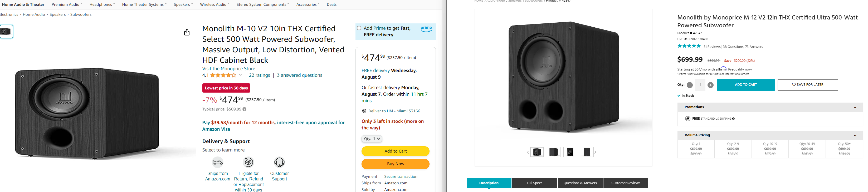Open the Visit the Monoprice Store link
868x192 pixels.
click(x=228, y=69)
